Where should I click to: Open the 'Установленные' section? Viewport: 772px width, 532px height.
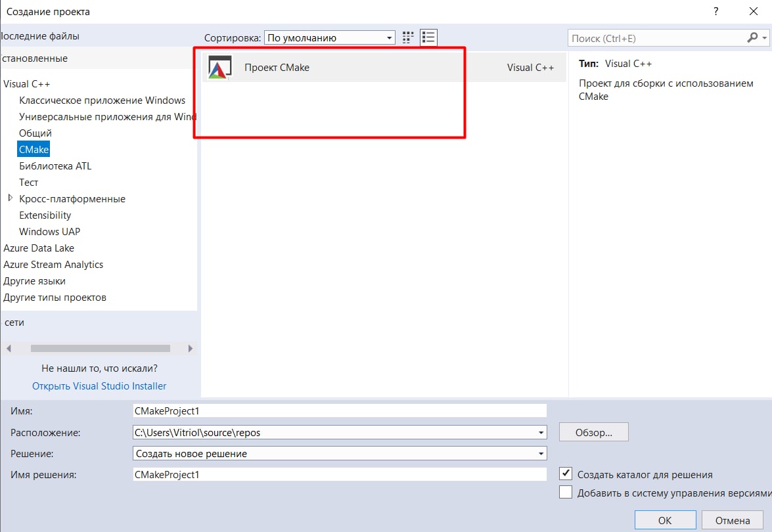tap(34, 58)
